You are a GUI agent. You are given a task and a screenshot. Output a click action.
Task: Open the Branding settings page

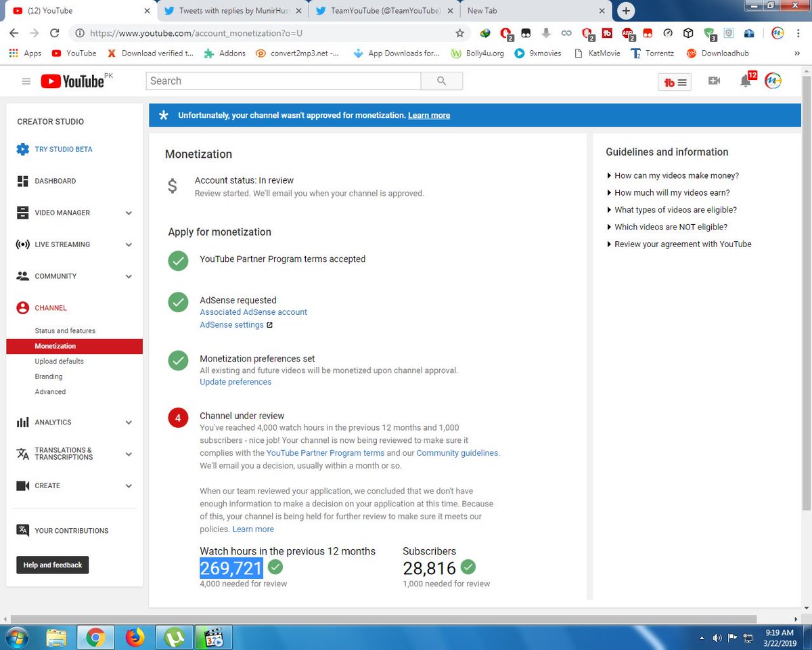pos(49,376)
